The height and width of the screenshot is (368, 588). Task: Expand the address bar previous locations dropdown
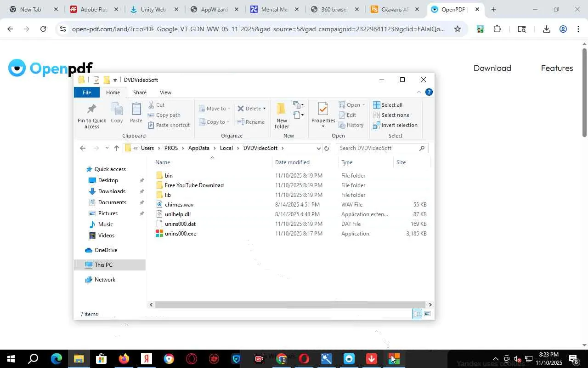[318, 148]
